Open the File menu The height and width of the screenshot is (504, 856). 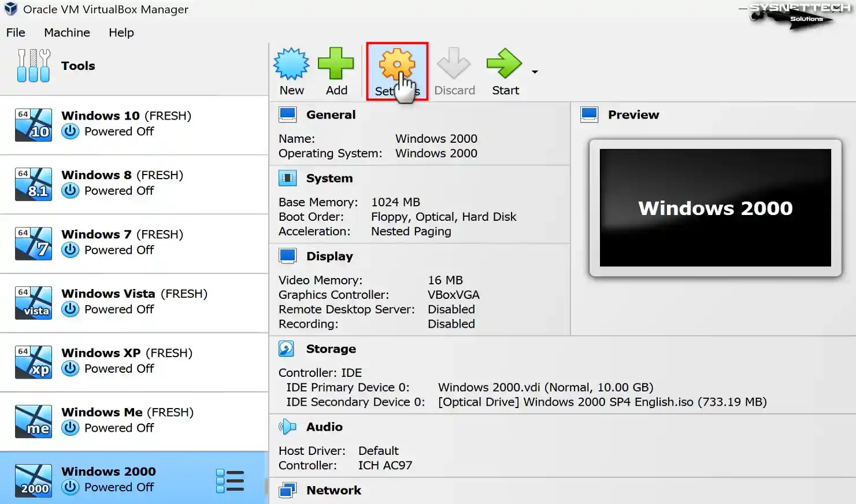[x=16, y=32]
